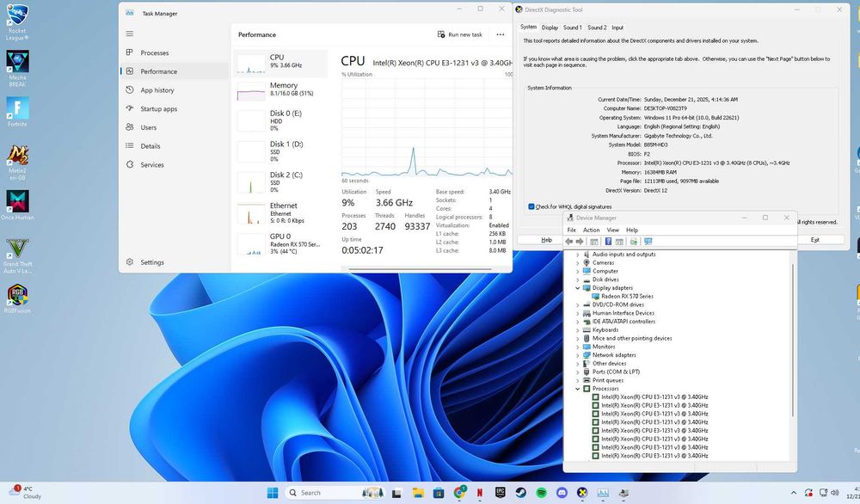Collapse the Processors node
Screen dimensions: 860x504
coord(578,389)
